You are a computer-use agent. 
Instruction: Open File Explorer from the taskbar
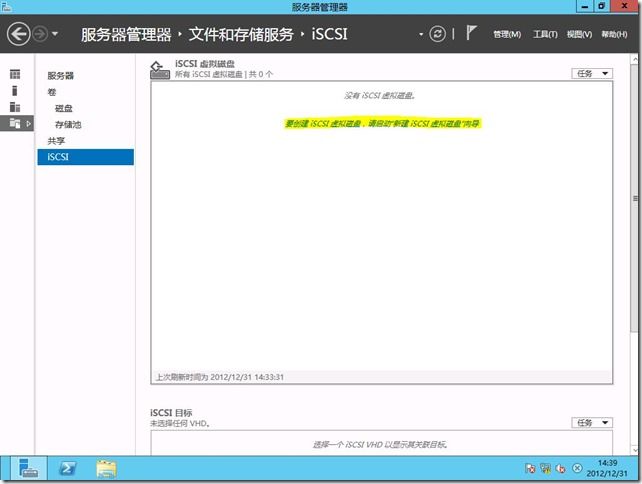pyautogui.click(x=107, y=468)
